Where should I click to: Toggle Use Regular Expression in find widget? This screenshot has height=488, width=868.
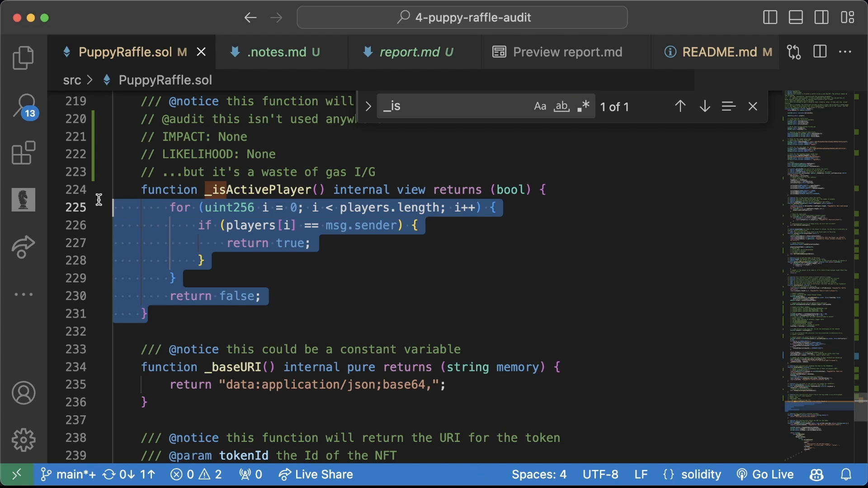click(x=583, y=107)
